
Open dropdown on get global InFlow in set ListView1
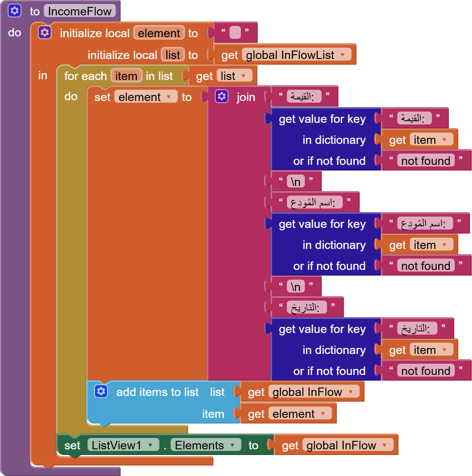[385, 445]
